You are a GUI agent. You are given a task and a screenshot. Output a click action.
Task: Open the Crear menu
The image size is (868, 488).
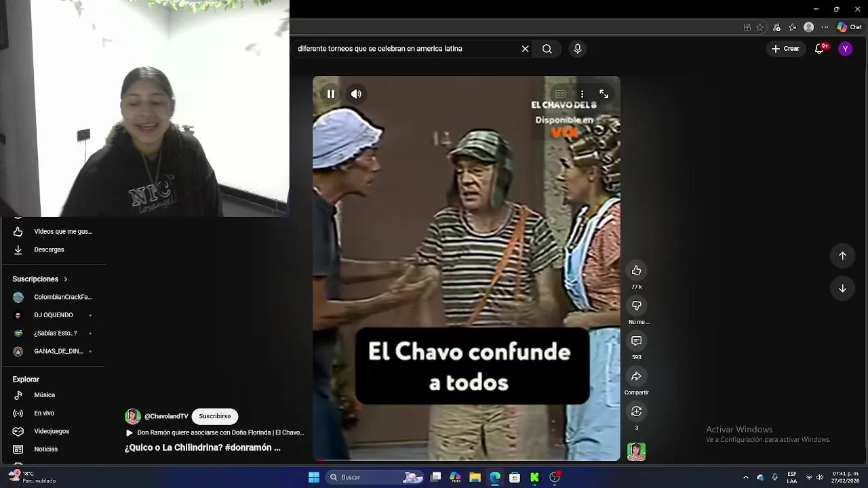point(785,49)
